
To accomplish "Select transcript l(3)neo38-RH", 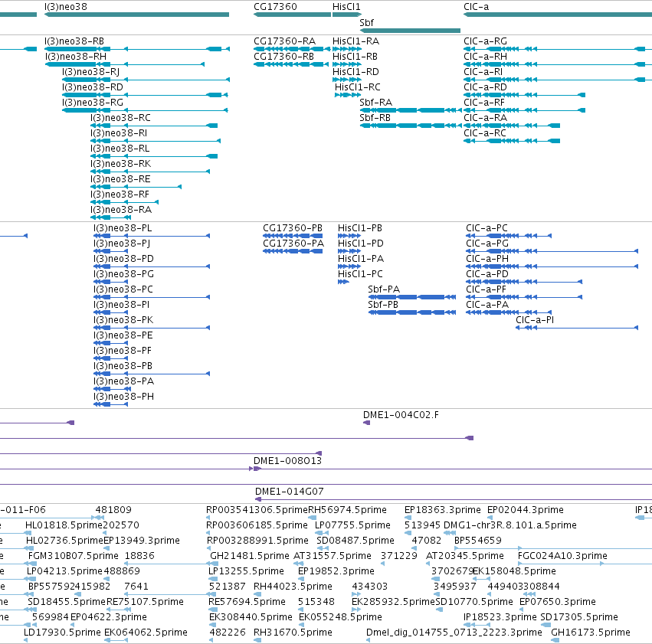I will point(76,57).
